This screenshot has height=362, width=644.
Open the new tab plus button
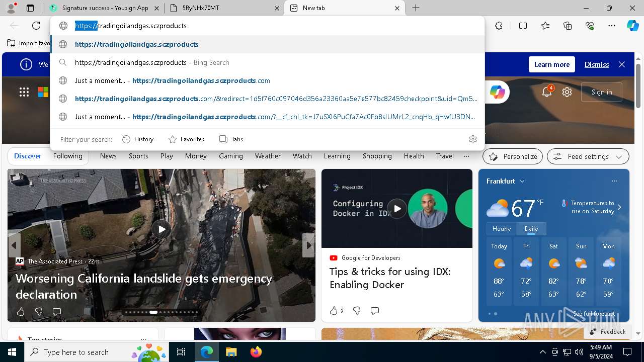click(x=416, y=8)
